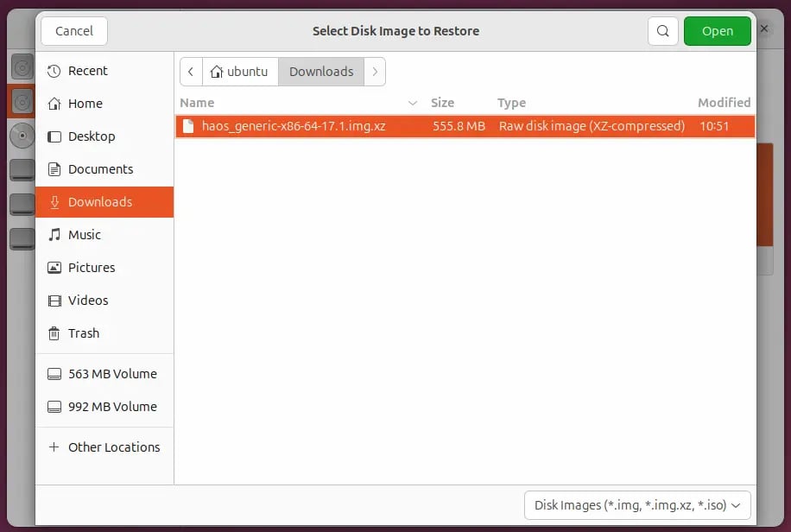Open the 992 MB Volume

pos(111,407)
